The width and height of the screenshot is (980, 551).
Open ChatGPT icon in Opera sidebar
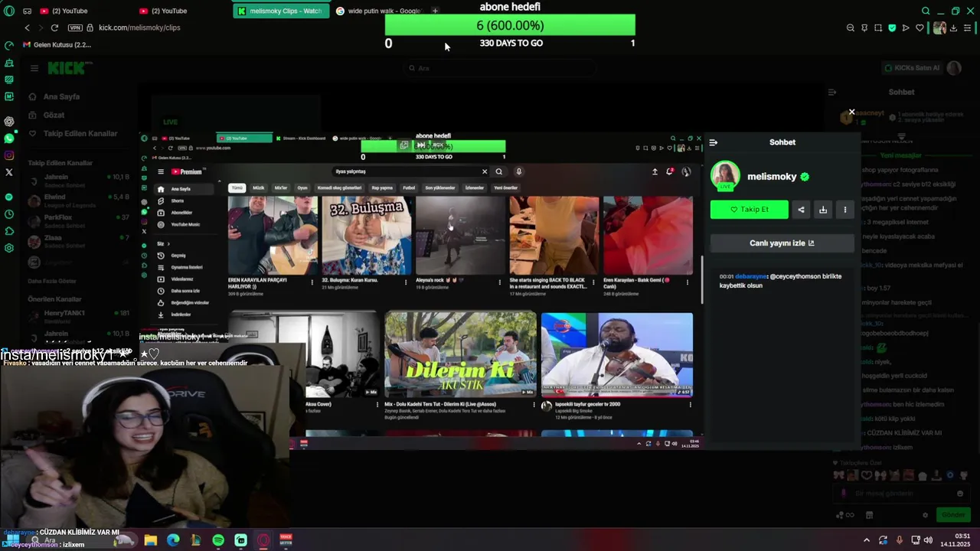pos(9,122)
